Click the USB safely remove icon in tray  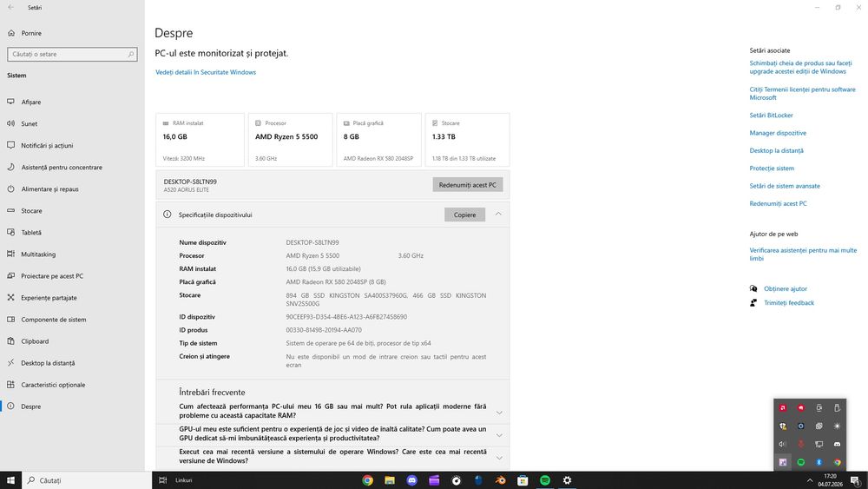coord(837,408)
